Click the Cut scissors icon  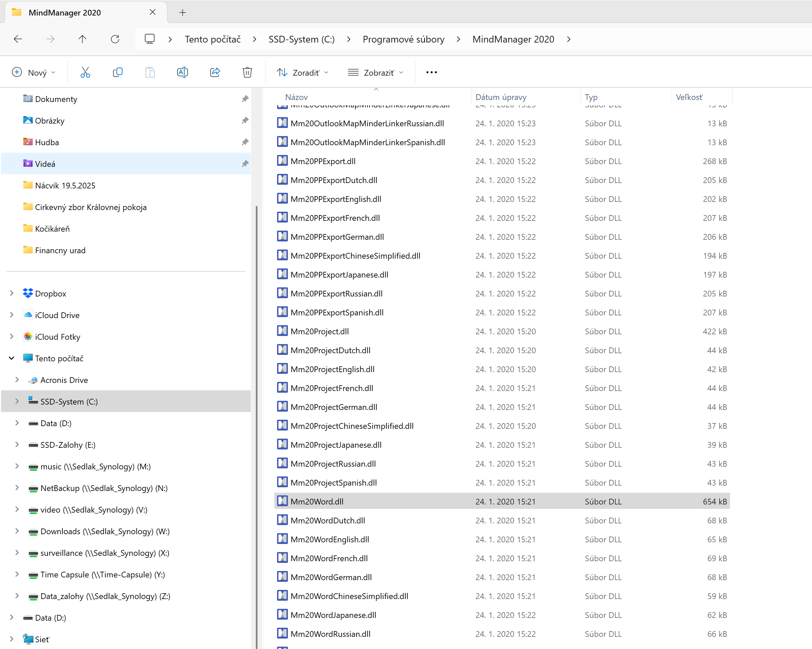point(85,72)
